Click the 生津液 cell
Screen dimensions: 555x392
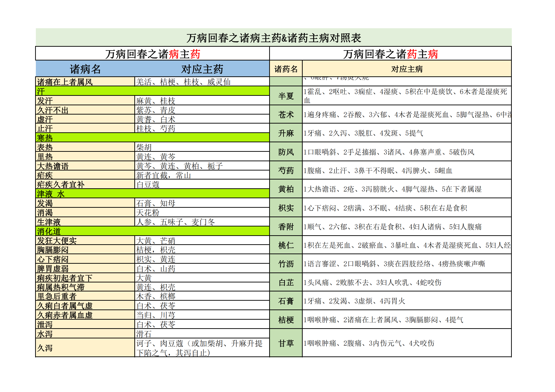pos(85,222)
